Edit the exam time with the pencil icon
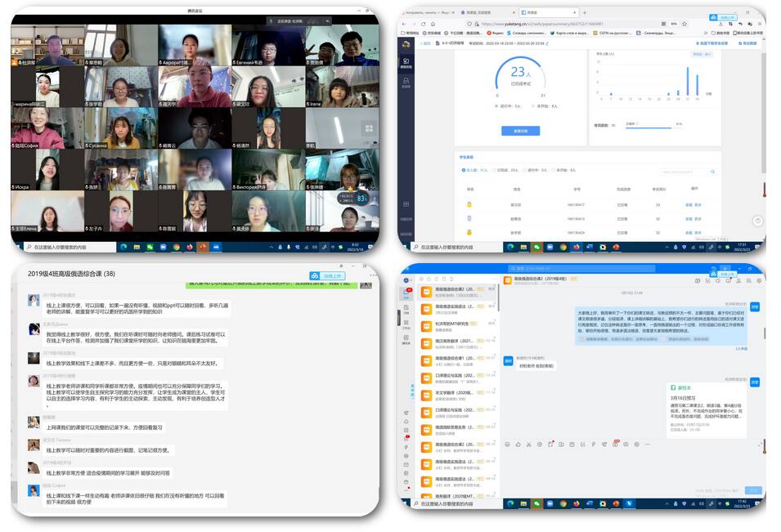This screenshot has height=532, width=781. 547,43
